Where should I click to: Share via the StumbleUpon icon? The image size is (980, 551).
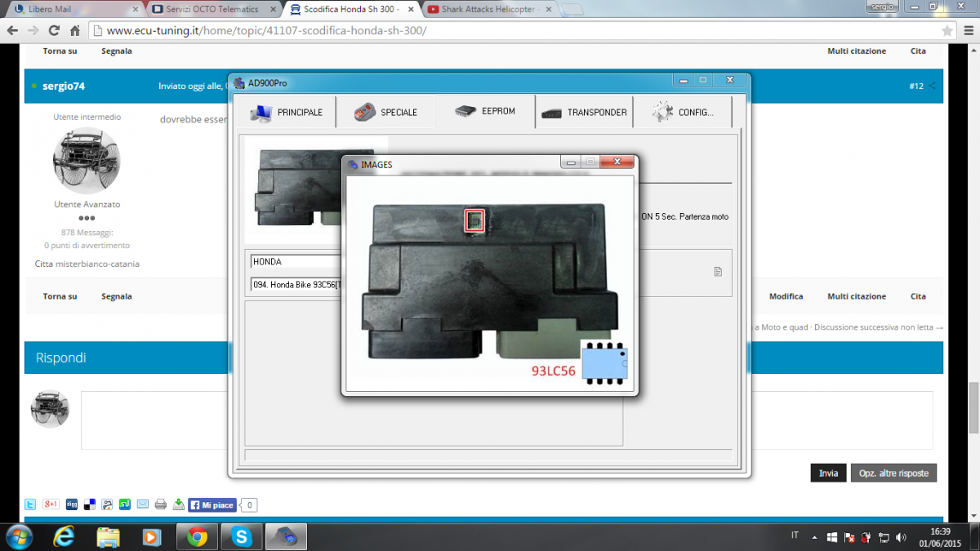point(125,504)
